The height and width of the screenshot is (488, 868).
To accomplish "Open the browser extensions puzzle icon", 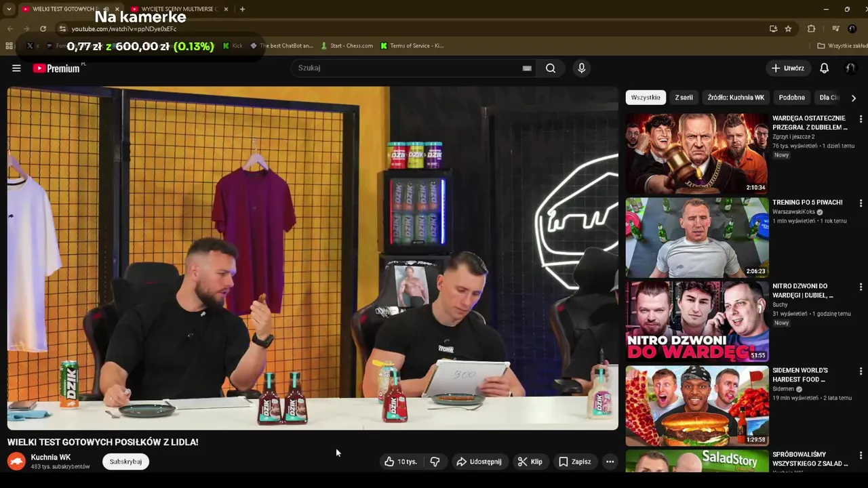I will point(811,28).
